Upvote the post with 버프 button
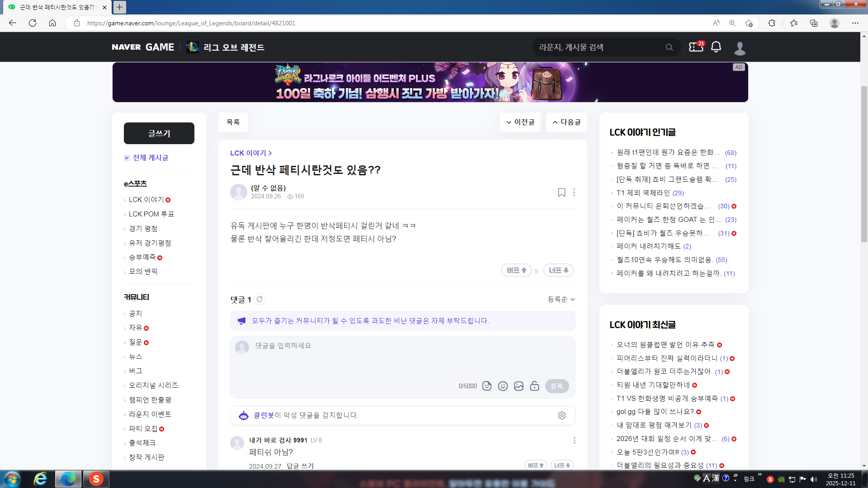Screen dimensions: 868x488 (516, 270)
